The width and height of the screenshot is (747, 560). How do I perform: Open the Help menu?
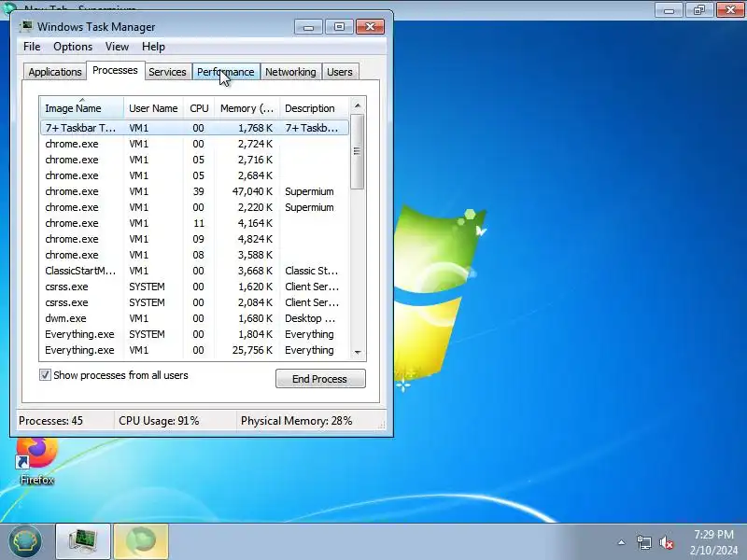pos(153,47)
